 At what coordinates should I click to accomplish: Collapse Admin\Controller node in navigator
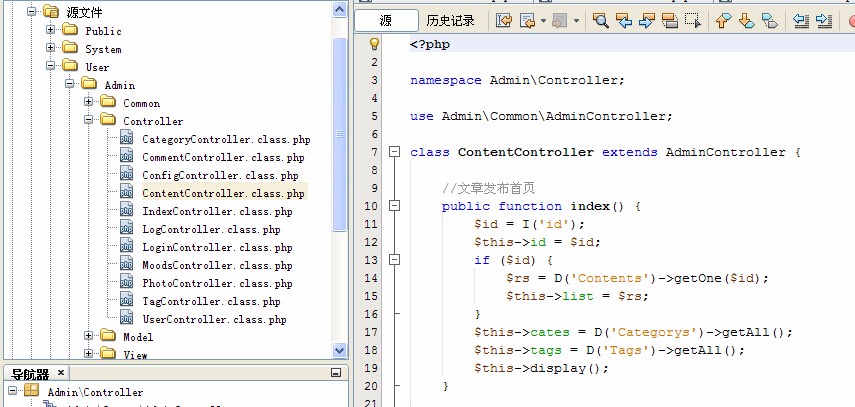coord(13,390)
